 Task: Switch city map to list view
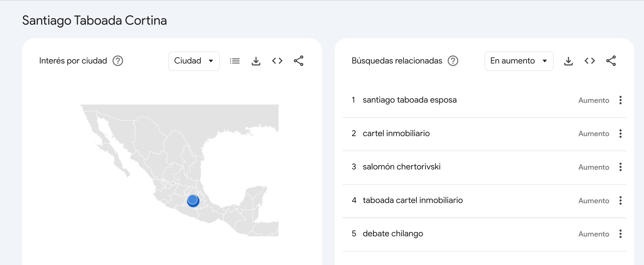[235, 61]
